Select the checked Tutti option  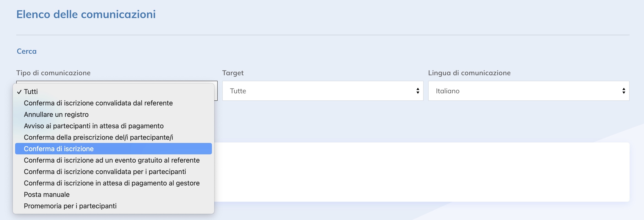coord(31,92)
